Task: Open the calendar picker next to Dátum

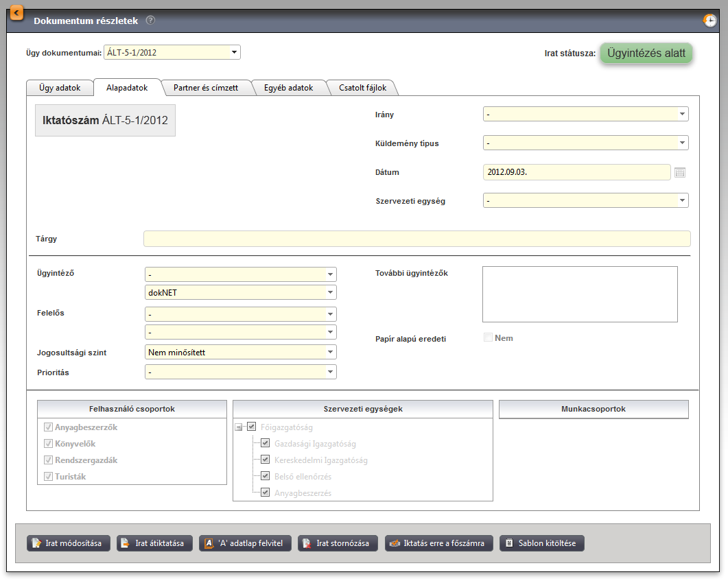Action: coord(680,173)
